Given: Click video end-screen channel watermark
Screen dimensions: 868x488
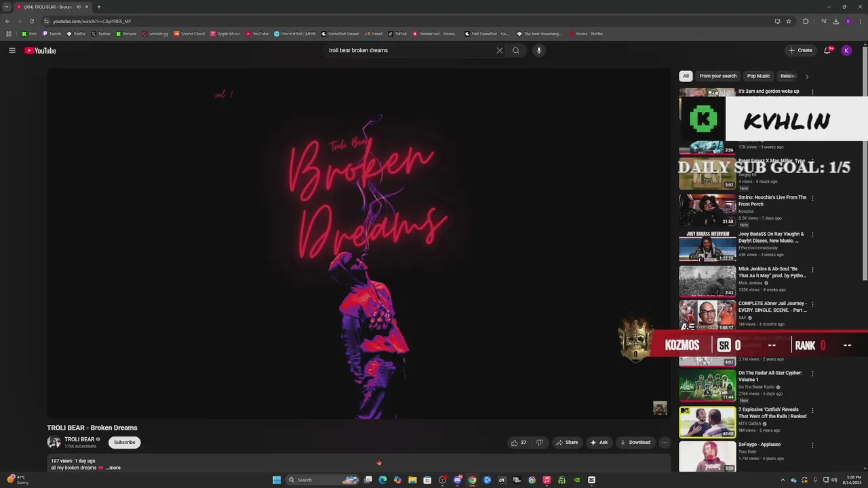Looking at the screenshot, I should click(660, 408).
